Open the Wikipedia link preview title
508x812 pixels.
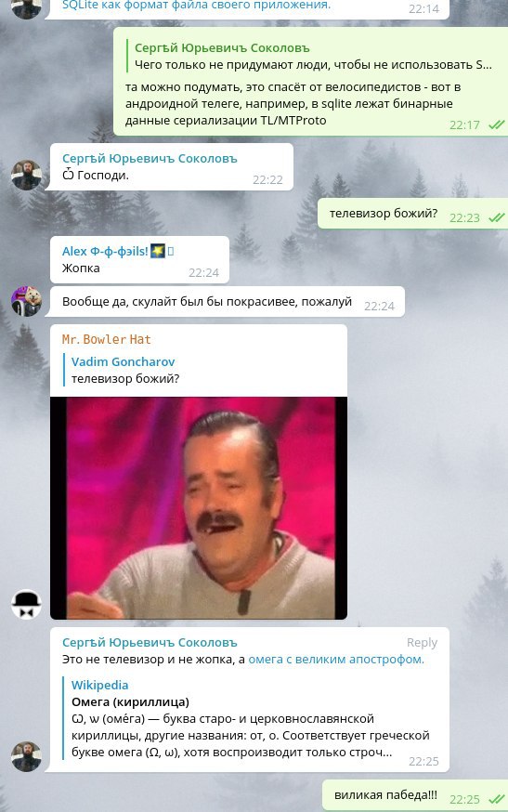(99, 685)
